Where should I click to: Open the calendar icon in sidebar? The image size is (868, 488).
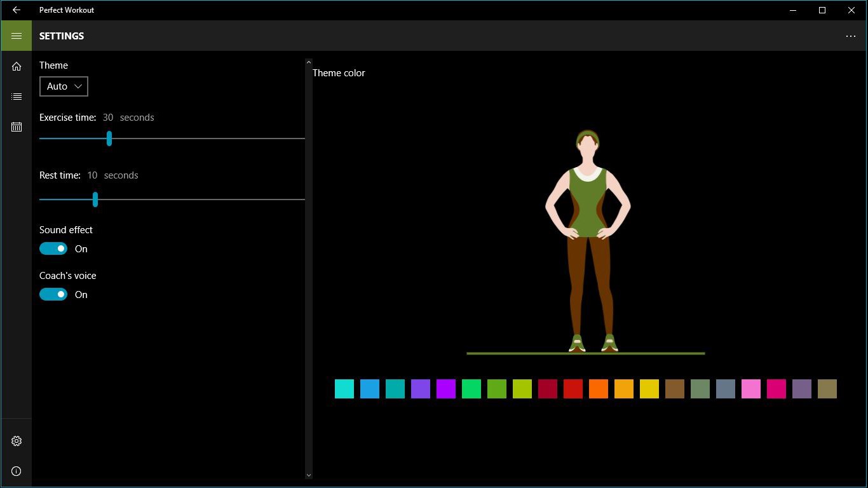pyautogui.click(x=17, y=127)
